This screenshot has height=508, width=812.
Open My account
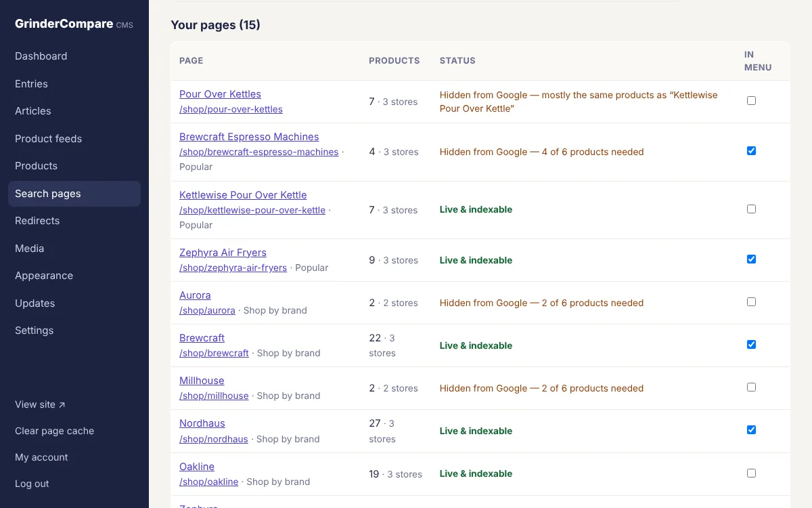(x=41, y=457)
